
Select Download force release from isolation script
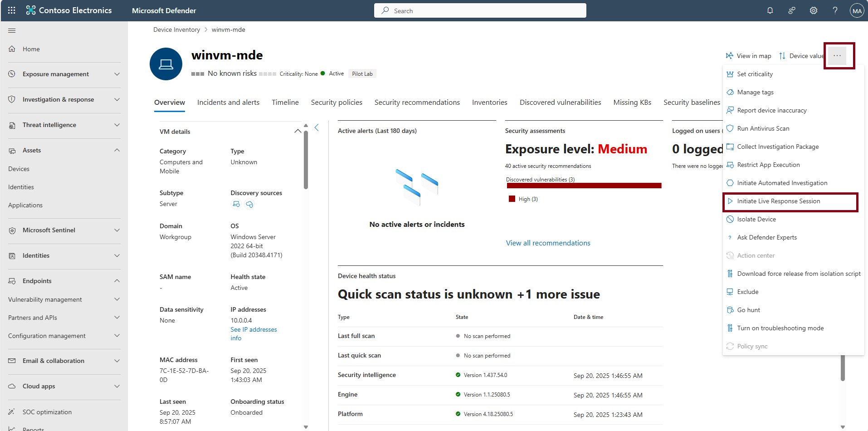point(793,274)
